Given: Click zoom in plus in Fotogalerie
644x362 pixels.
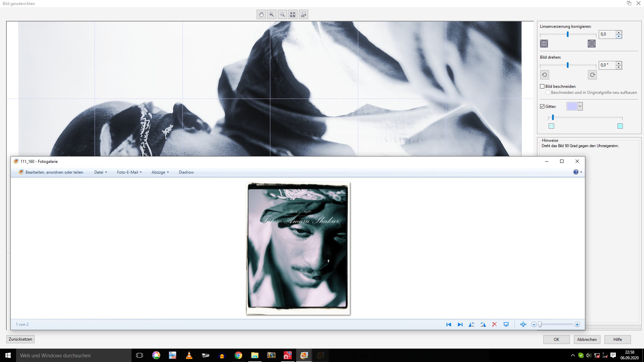Looking at the screenshot, I should [577, 324].
